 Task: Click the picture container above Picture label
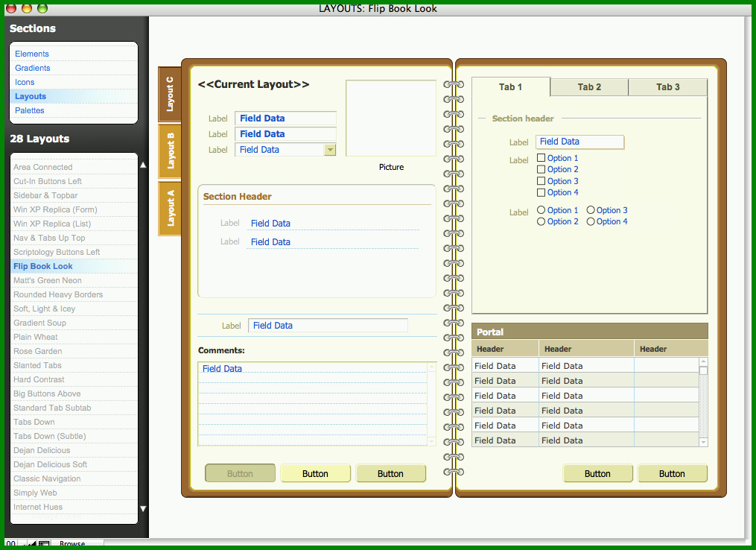coord(391,118)
